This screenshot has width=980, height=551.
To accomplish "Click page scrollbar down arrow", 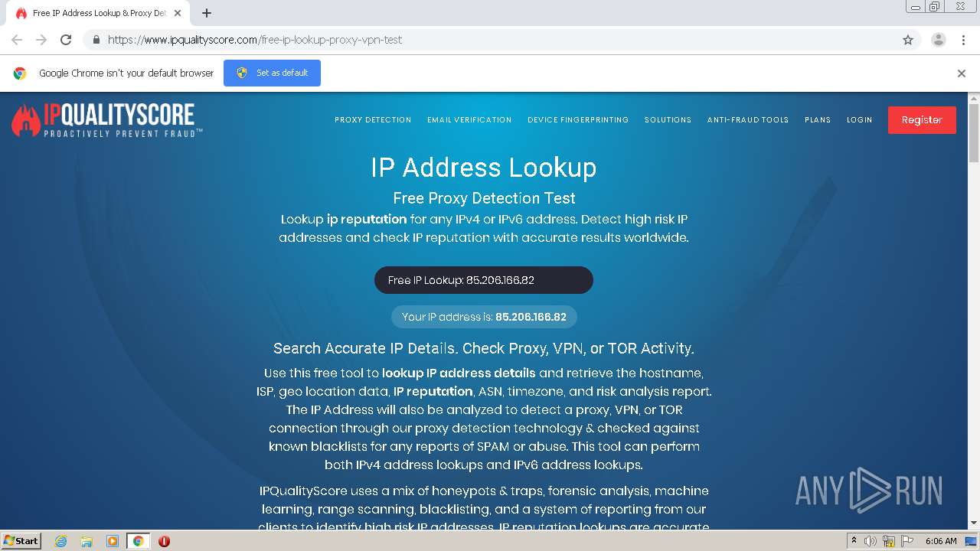I will [x=974, y=523].
